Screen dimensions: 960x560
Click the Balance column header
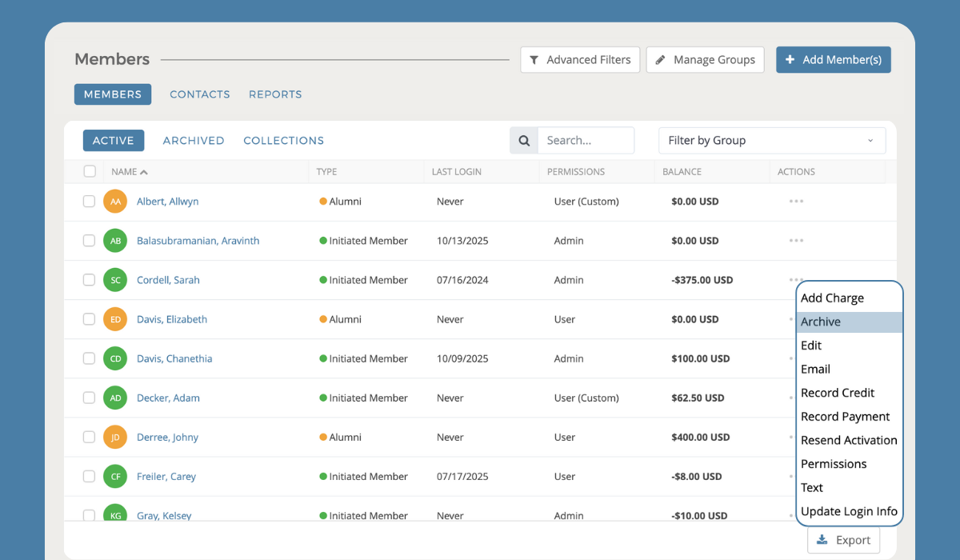pyautogui.click(x=682, y=172)
